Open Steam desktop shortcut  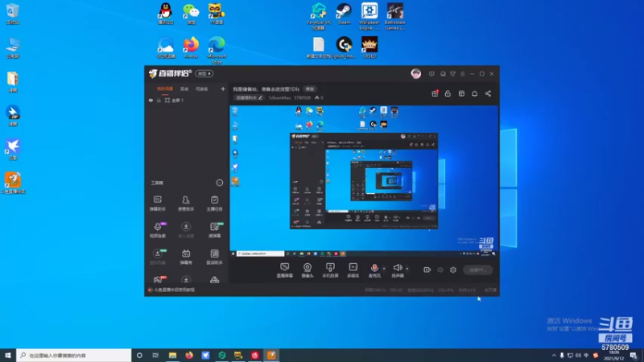(344, 14)
